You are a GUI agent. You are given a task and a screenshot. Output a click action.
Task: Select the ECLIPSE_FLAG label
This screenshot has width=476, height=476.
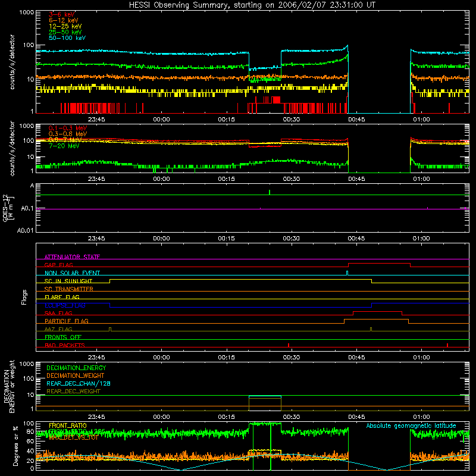[x=65, y=305]
